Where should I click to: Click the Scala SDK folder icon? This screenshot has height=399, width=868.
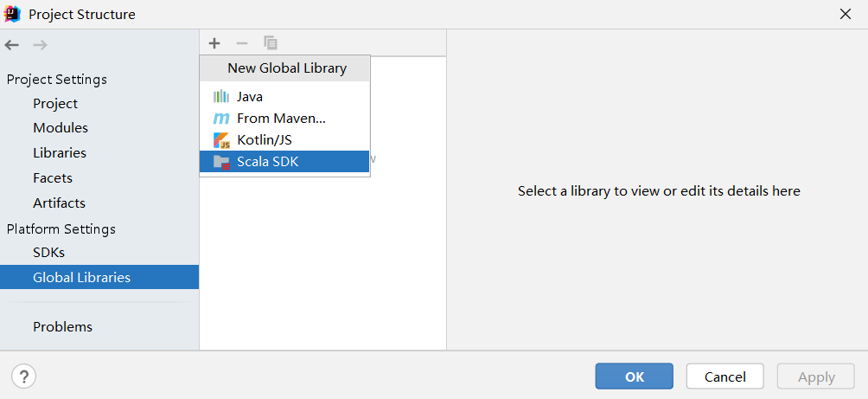point(221,162)
